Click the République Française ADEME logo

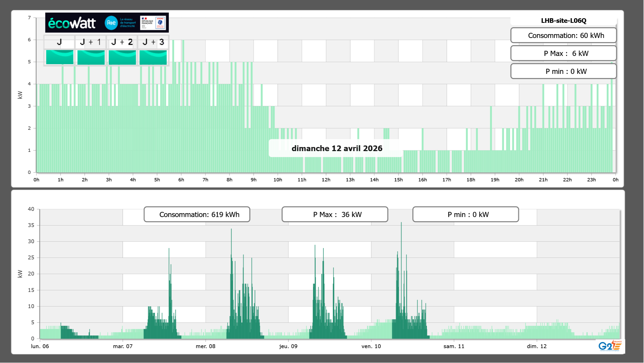[x=153, y=23]
